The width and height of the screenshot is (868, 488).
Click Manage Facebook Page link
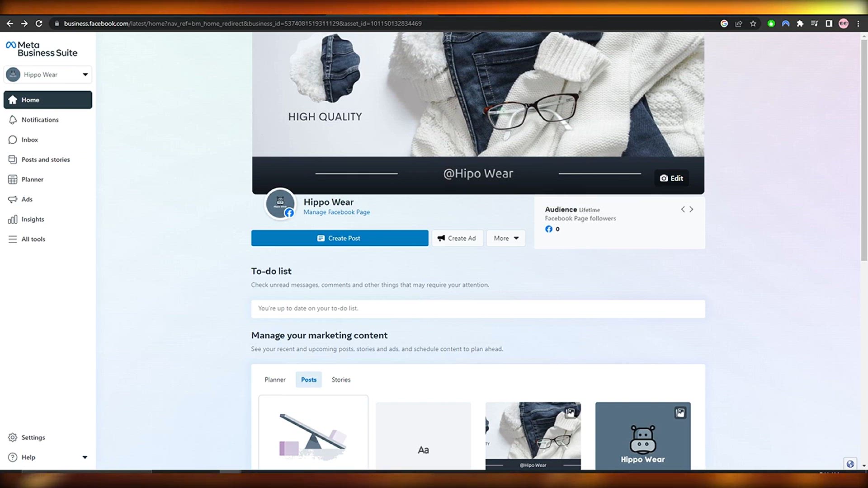[336, 212]
